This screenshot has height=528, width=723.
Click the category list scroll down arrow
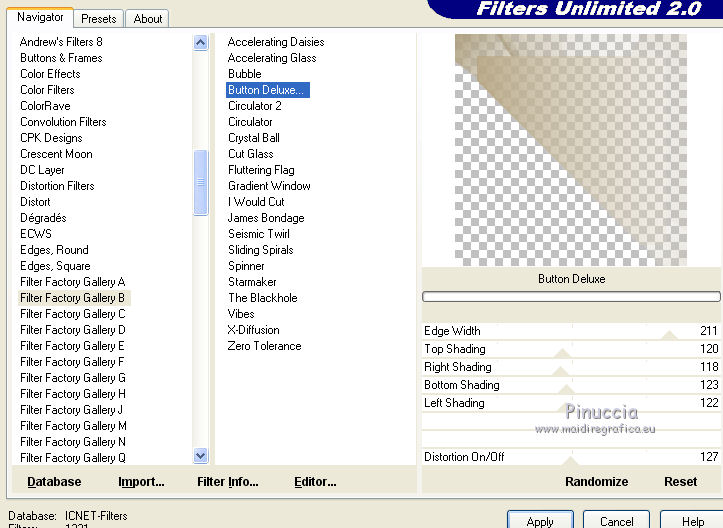(x=201, y=456)
